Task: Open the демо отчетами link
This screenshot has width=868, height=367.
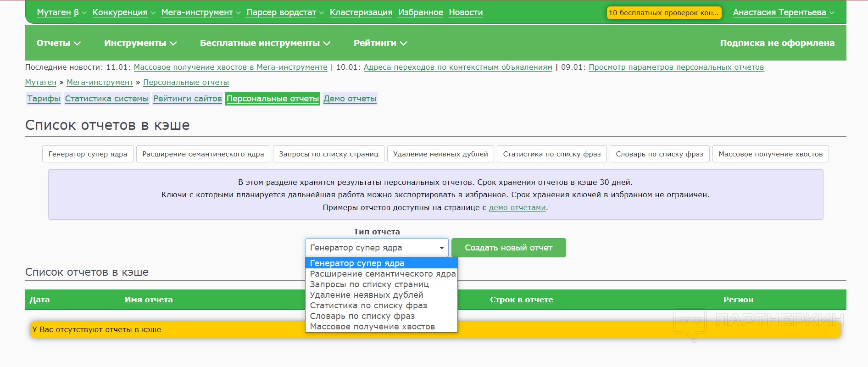Action: [x=517, y=207]
